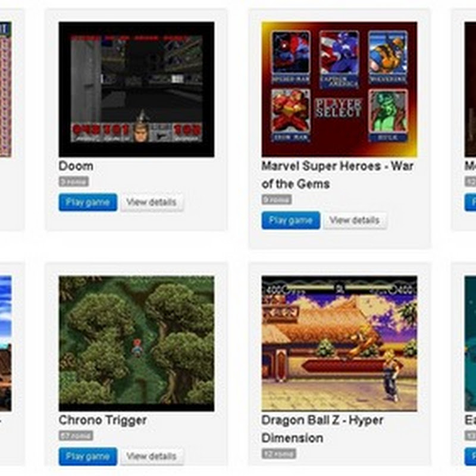View details for Chrono Trigger
Viewport: 476px width, 476px height.
click(x=152, y=456)
